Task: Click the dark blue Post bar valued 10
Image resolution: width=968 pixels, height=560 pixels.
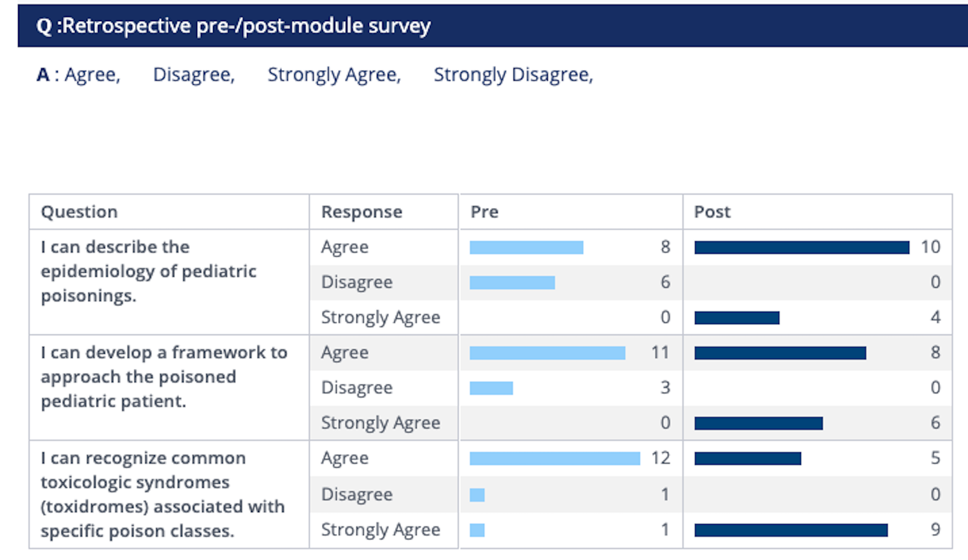Action: click(802, 247)
